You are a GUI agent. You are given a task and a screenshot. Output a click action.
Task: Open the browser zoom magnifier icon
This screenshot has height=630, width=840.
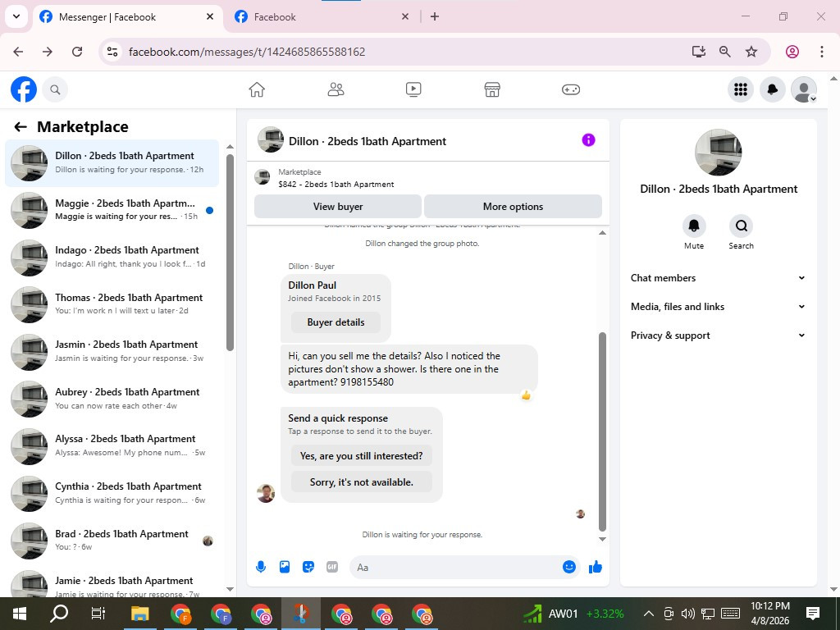(x=725, y=52)
